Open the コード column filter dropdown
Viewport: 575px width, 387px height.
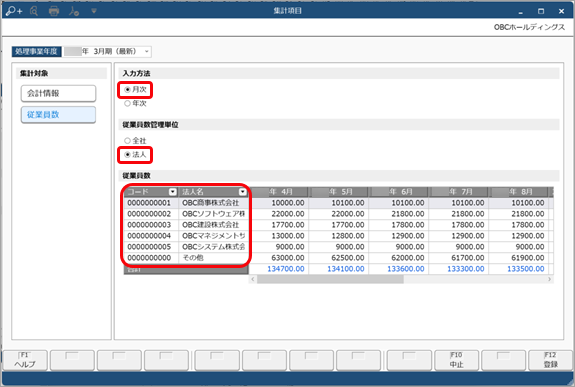point(173,192)
